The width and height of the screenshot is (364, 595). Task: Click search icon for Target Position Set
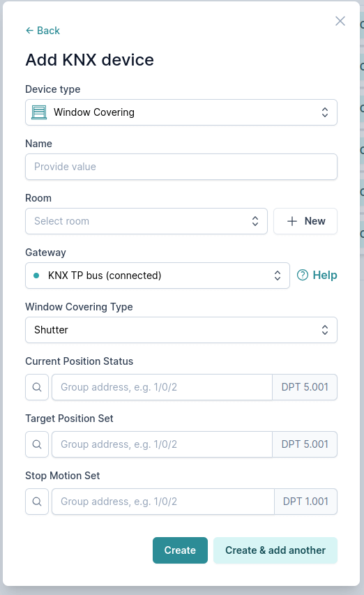coord(37,444)
